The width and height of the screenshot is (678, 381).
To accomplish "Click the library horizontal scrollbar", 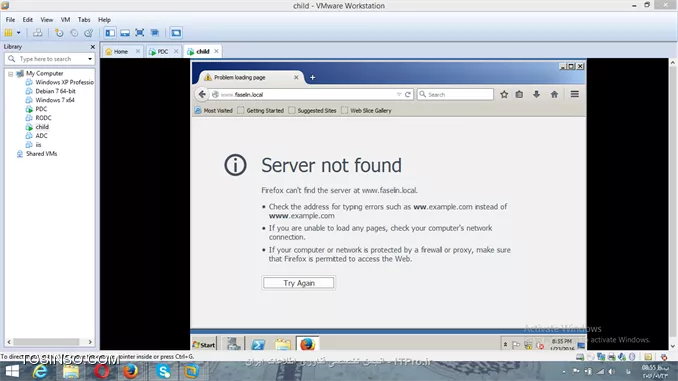I will click(x=46, y=342).
